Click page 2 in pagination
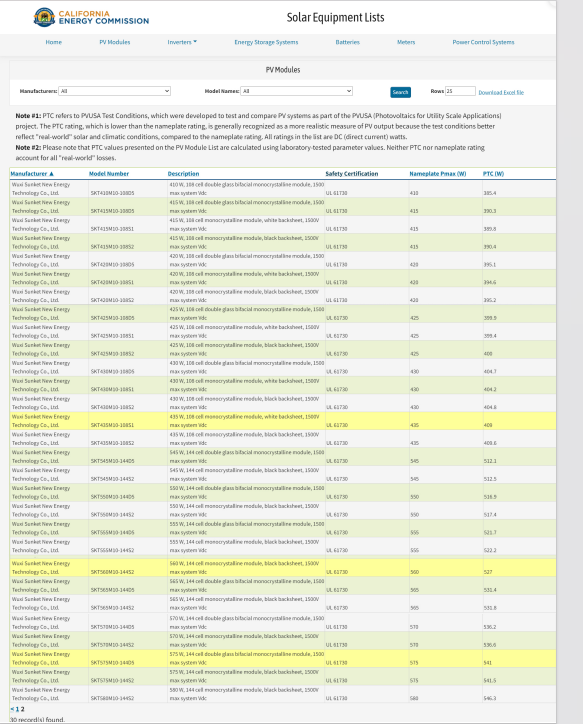Image resolution: width=583 pixels, height=724 pixels. [x=22, y=709]
